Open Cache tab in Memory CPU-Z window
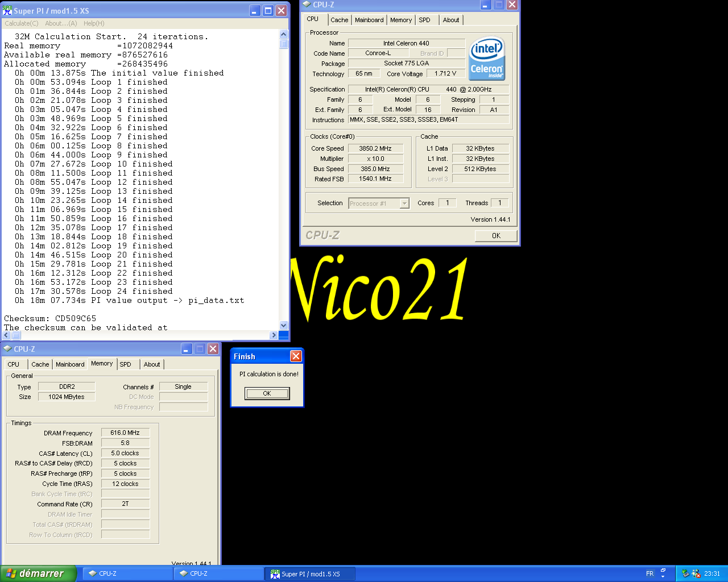This screenshot has height=582, width=728. (x=40, y=364)
